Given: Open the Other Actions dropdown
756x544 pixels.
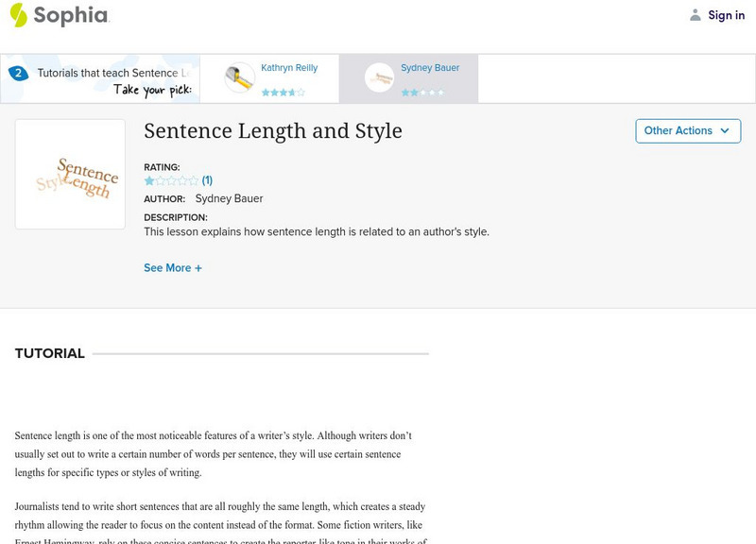Looking at the screenshot, I should [x=687, y=131].
